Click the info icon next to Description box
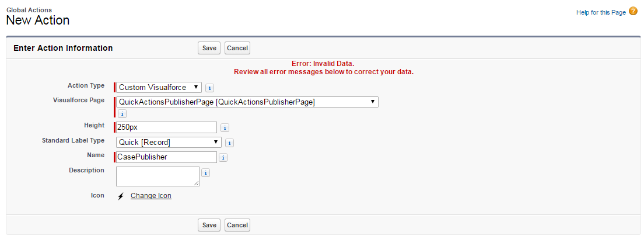644x239 pixels. pyautogui.click(x=206, y=173)
